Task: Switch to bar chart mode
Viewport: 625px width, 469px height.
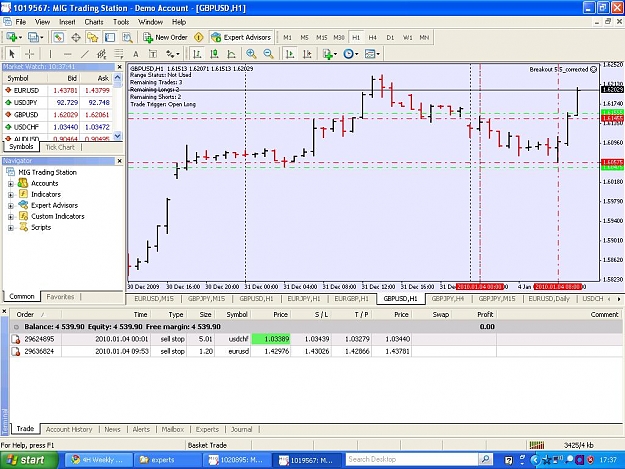Action: tap(197, 54)
